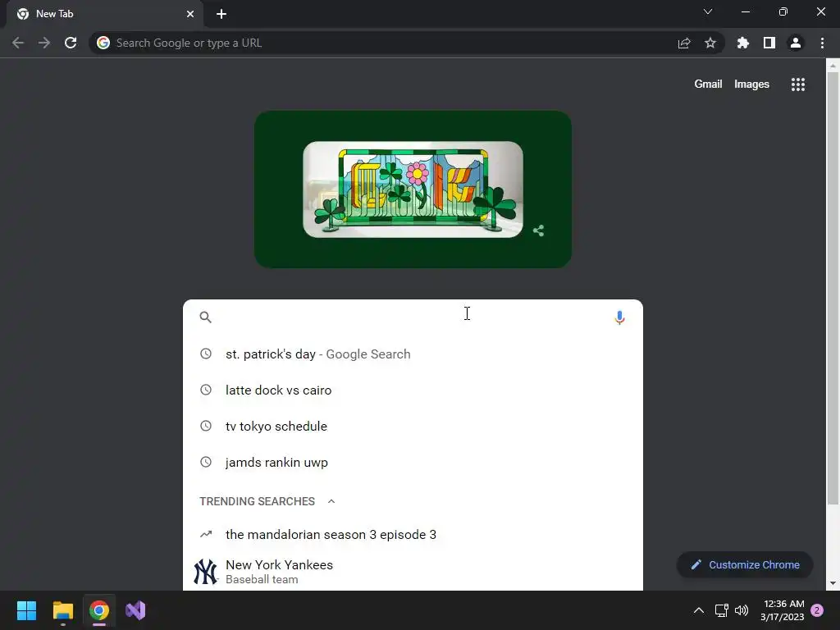
Task: Select the New York Yankees suggestion
Action: click(x=413, y=572)
